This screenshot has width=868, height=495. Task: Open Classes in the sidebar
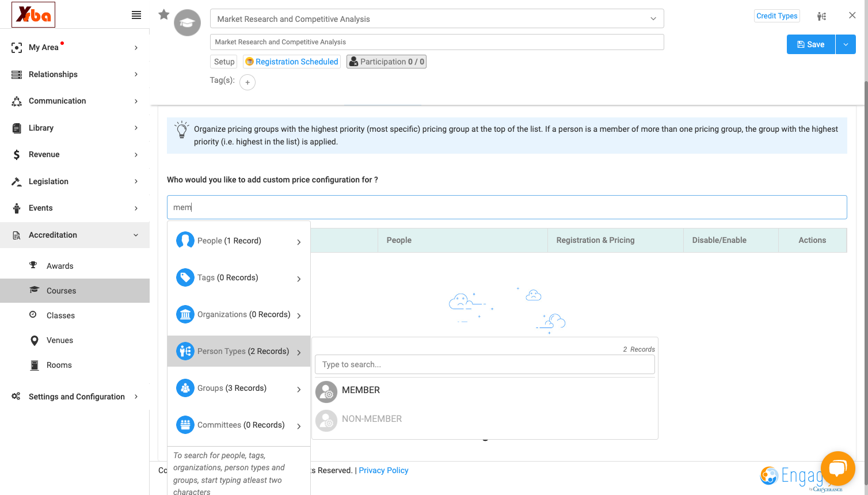click(60, 315)
